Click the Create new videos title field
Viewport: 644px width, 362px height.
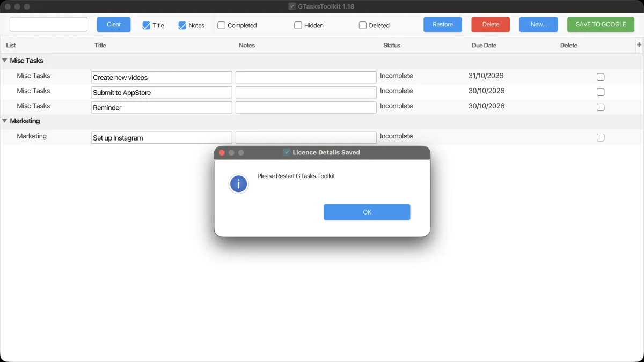(162, 77)
